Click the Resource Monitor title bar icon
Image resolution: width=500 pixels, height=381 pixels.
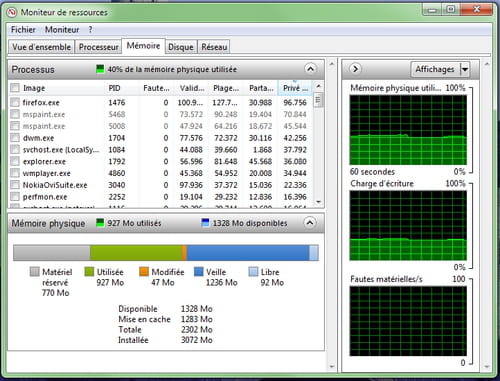pyautogui.click(x=12, y=13)
